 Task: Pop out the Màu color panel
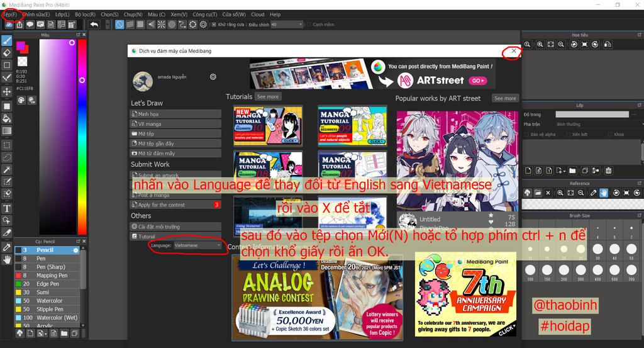click(x=79, y=35)
